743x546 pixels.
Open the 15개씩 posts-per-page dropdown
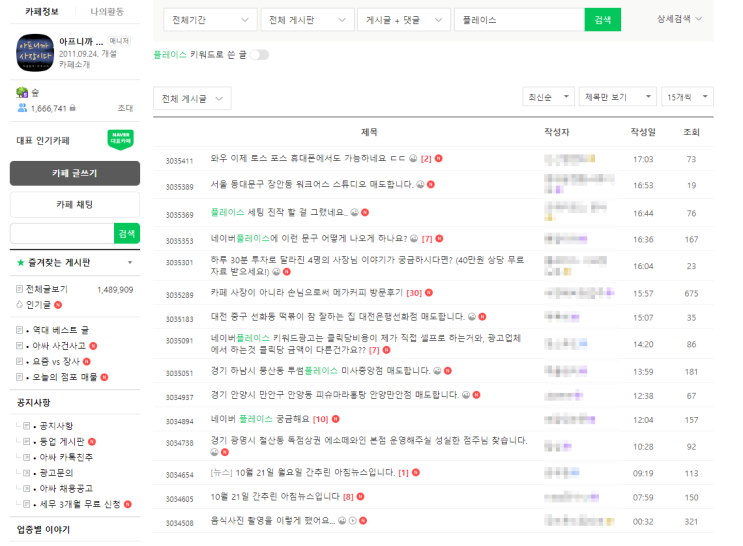tap(687, 97)
